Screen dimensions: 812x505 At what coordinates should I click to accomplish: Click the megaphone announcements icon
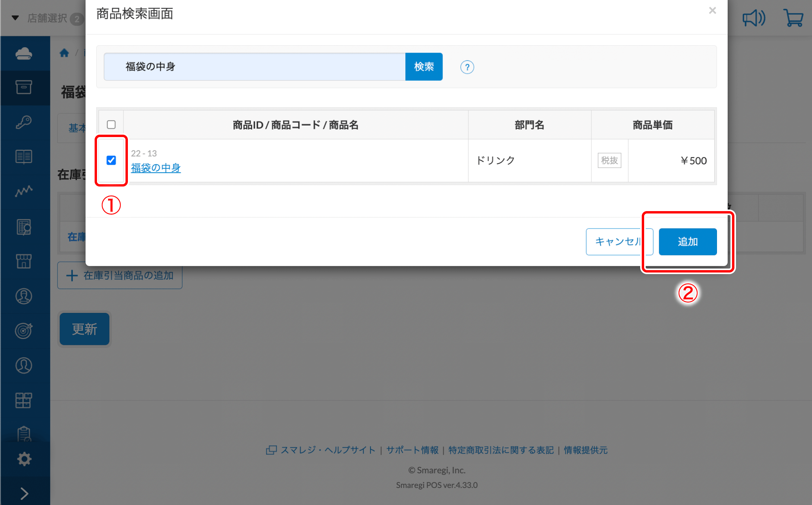point(753,18)
